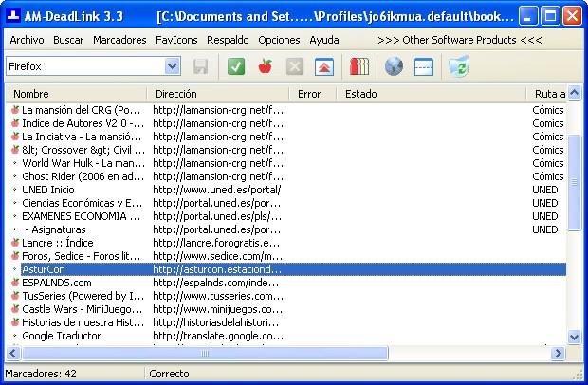Open the Archivo menu
588x385 pixels.
coord(27,40)
